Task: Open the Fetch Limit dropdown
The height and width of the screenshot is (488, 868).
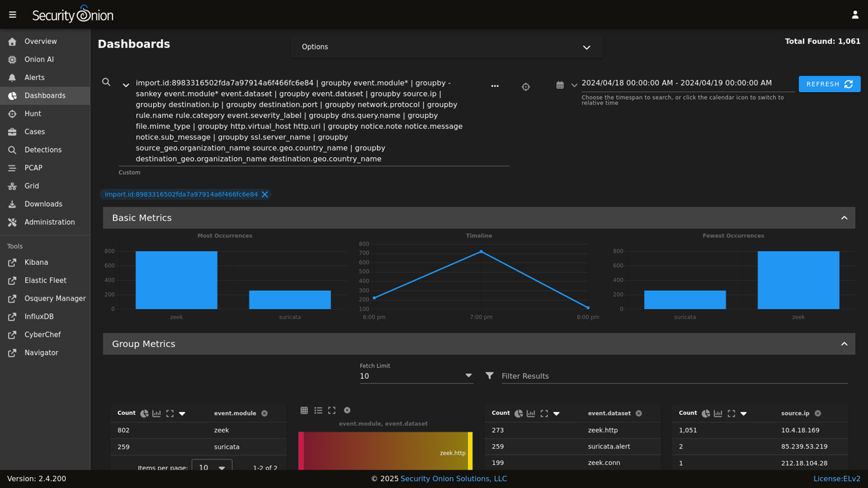Action: click(x=468, y=375)
